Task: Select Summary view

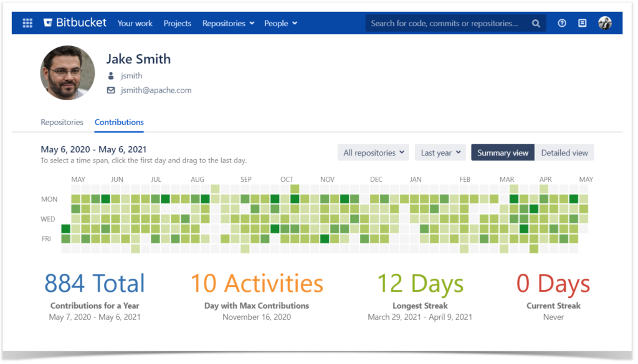Action: (502, 152)
